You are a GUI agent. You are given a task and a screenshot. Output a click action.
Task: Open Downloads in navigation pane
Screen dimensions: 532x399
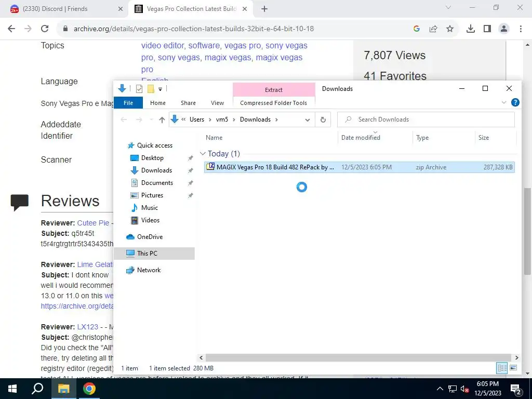[x=156, y=170]
